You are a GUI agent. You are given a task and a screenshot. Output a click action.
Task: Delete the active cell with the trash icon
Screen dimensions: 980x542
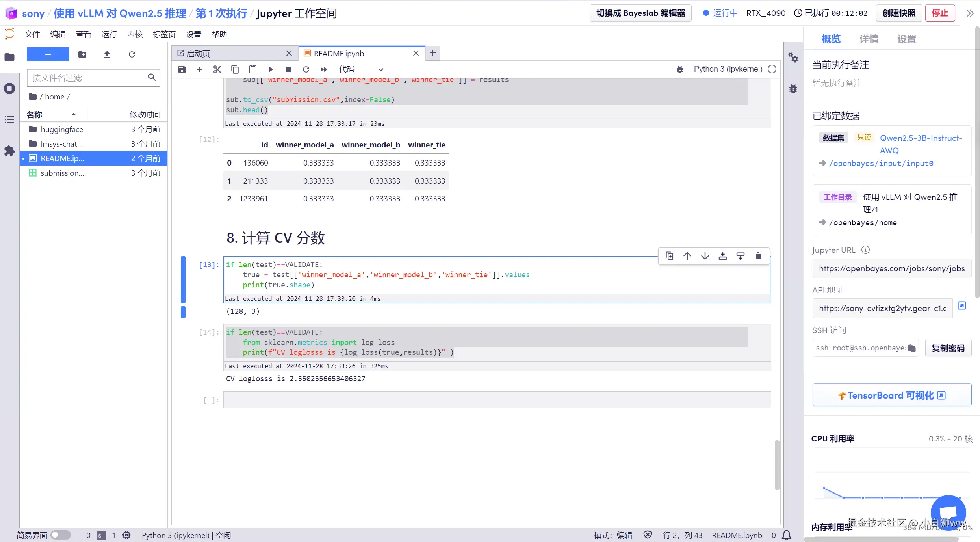(x=758, y=256)
